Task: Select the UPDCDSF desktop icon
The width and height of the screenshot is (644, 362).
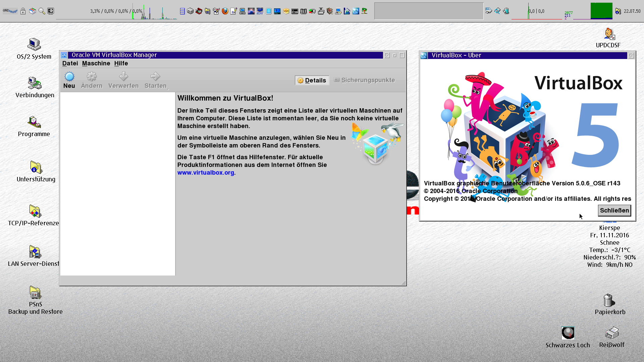Action: tap(608, 38)
